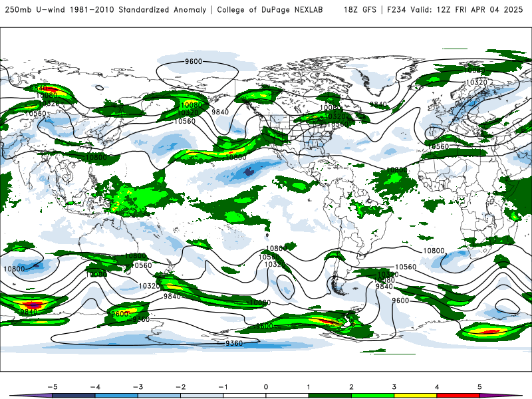Click the '18Z GFS' model run label
The height and width of the screenshot is (399, 532).
pyautogui.click(x=360, y=9)
